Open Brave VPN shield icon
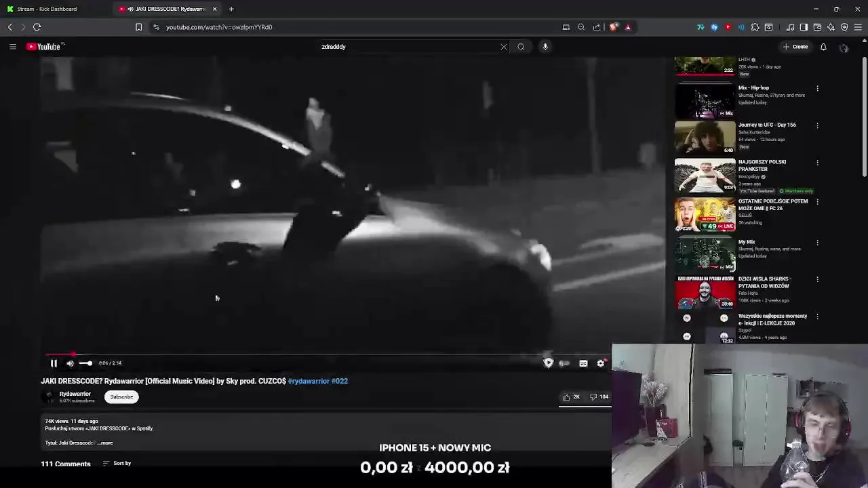Viewport: 868px width, 488px height. coord(844,27)
